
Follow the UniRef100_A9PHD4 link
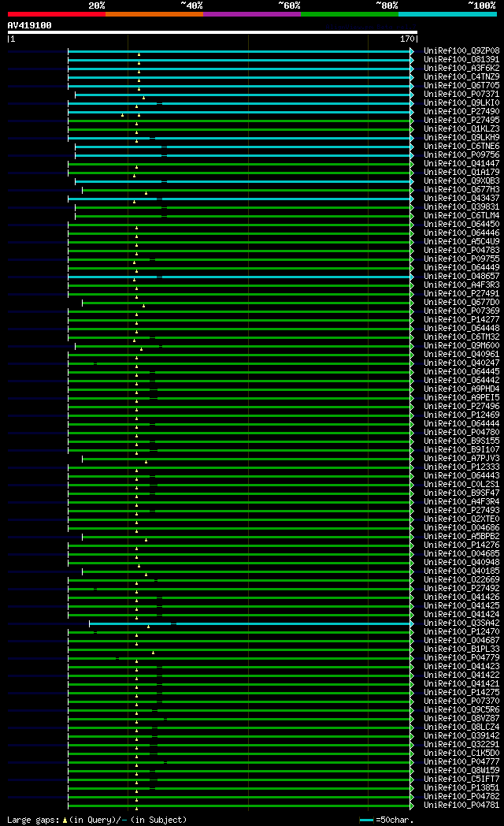click(x=462, y=389)
